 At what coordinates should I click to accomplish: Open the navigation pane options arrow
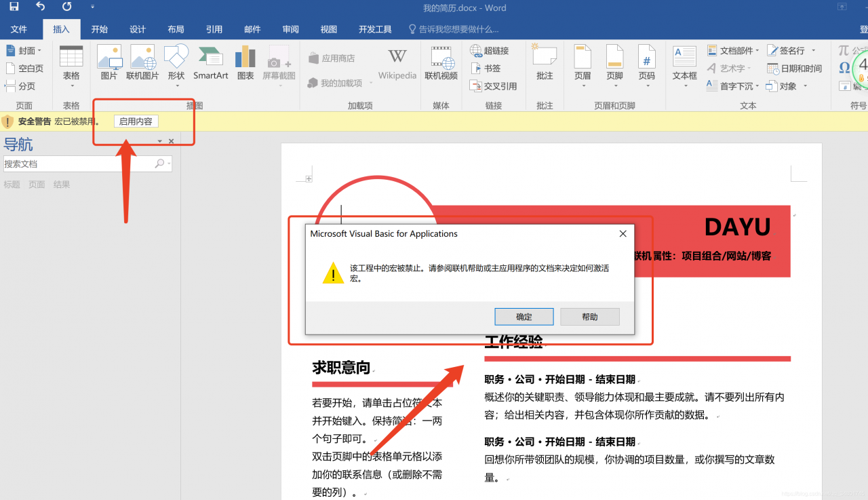point(160,141)
